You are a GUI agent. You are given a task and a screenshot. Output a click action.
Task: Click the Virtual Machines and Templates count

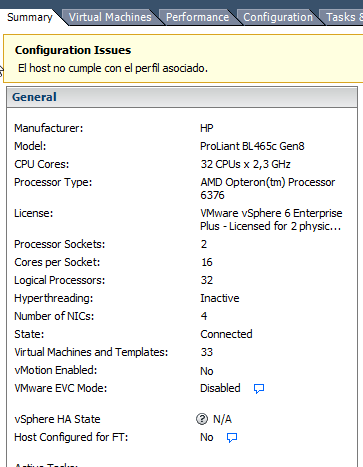coord(207,352)
